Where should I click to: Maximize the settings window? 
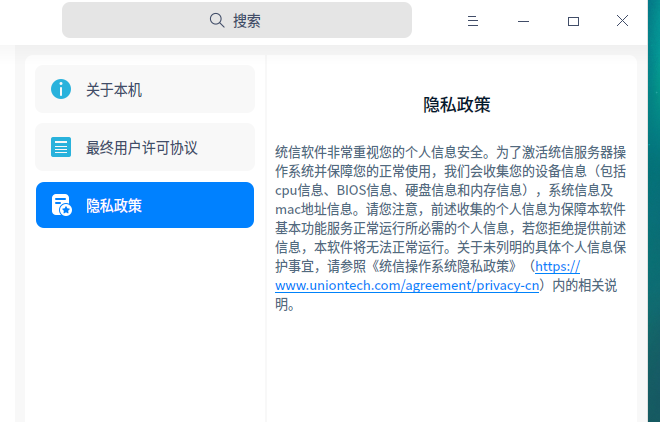coord(573,21)
